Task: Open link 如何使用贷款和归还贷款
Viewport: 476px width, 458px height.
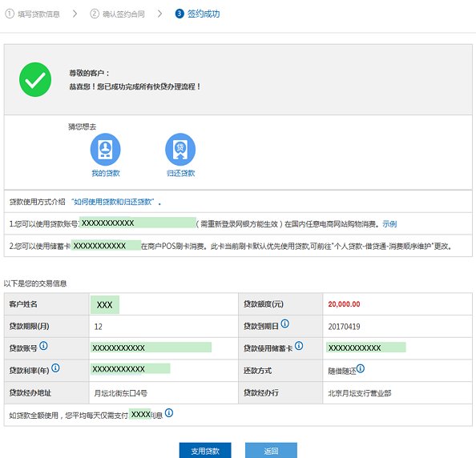Action: [x=114, y=202]
